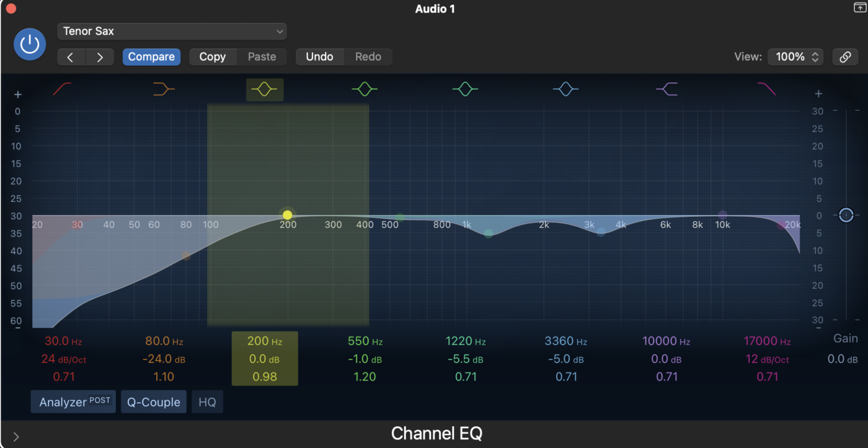Toggle the red high-pass filter band icon

click(x=62, y=90)
